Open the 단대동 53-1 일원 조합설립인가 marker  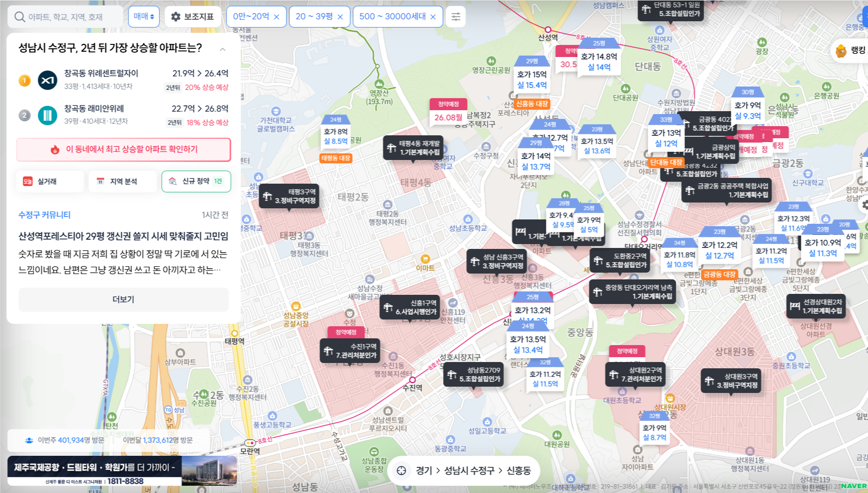671,10
